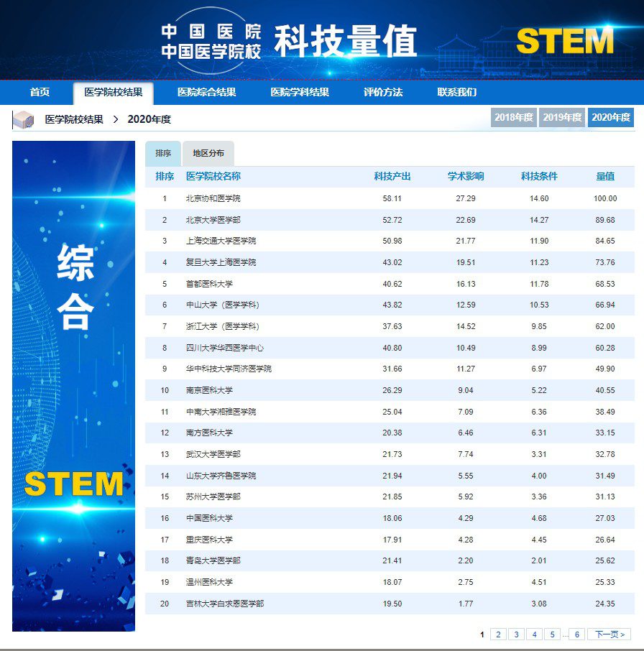Open the 评价方法 page
This screenshot has height=651, width=644.
(x=383, y=92)
